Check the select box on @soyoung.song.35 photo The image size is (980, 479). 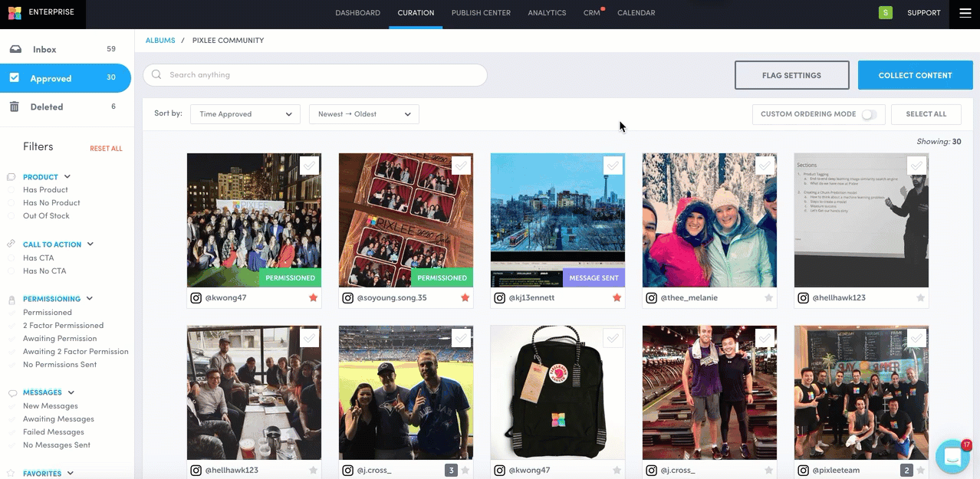coord(461,166)
